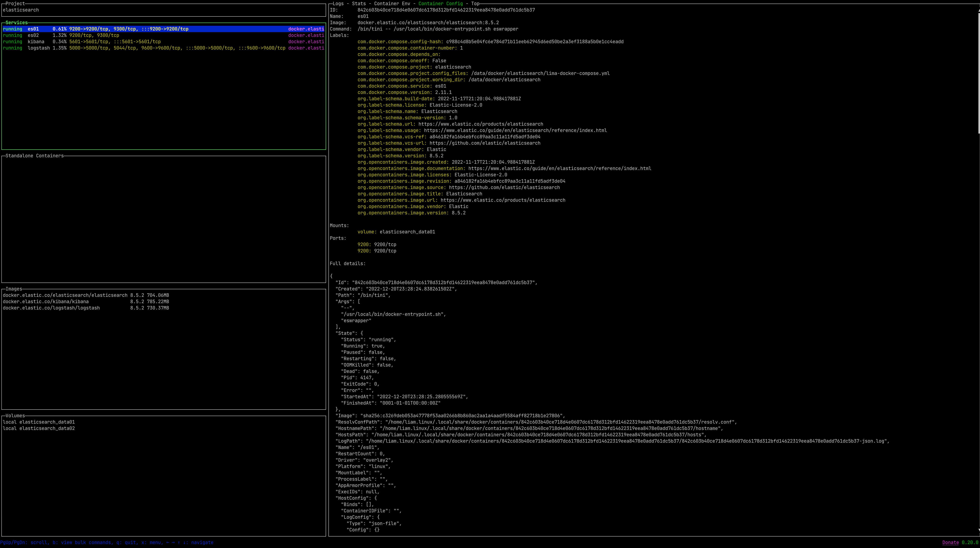Image resolution: width=980 pixels, height=548 pixels.
Task: Click the org.label-schema.url value
Action: (x=481, y=124)
